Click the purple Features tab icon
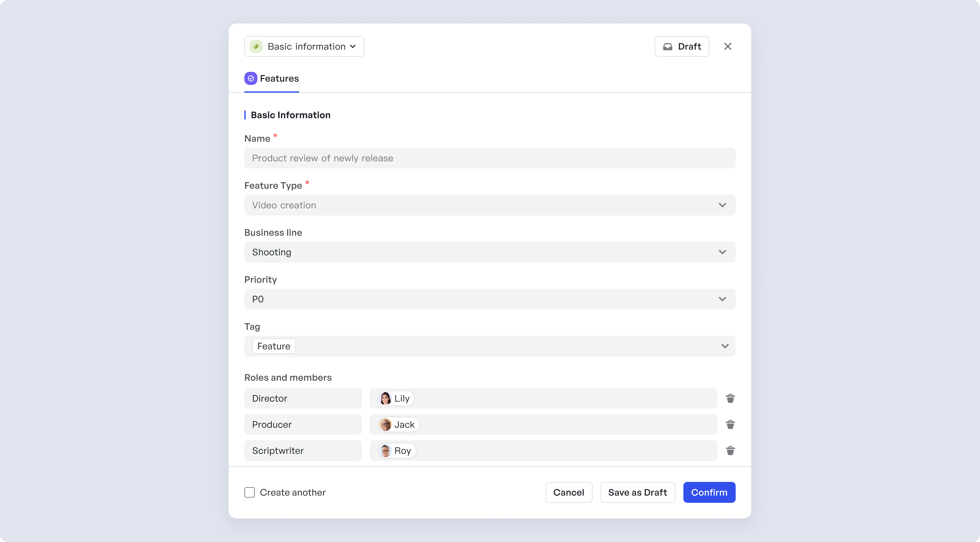Image resolution: width=980 pixels, height=542 pixels. 251,78
